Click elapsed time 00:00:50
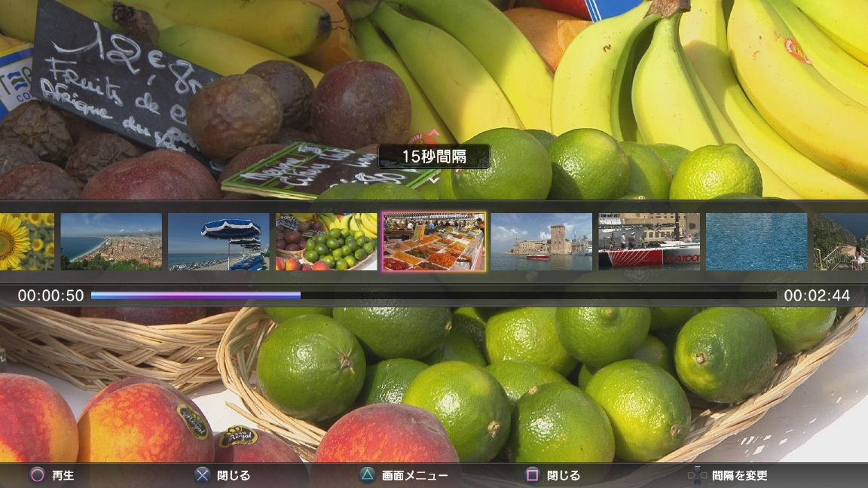Viewport: 868px width, 488px height. coord(51,295)
